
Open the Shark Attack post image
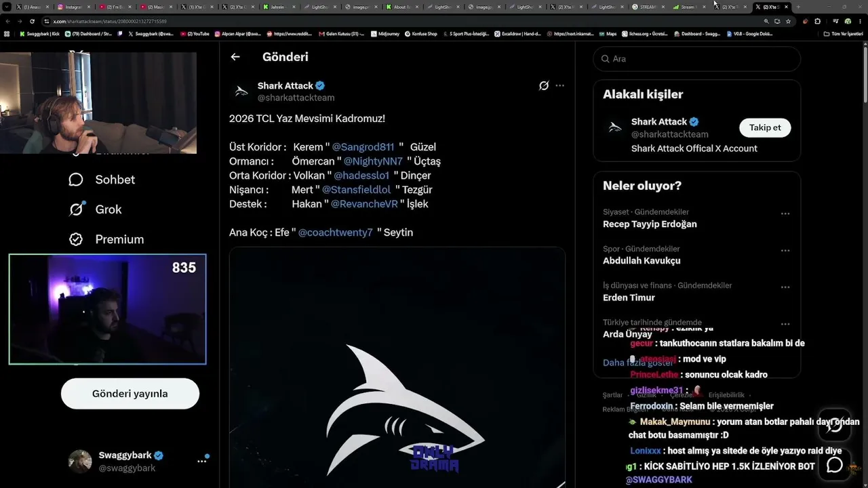(x=397, y=367)
